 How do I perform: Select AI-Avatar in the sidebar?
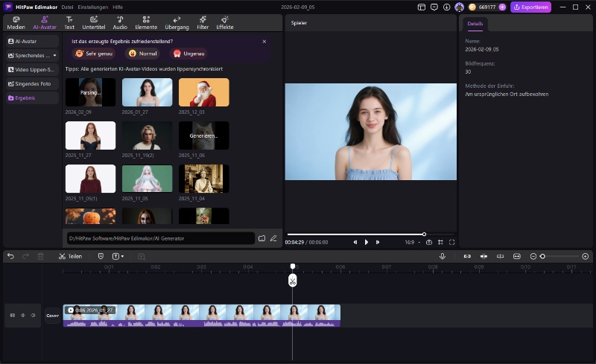pyautogui.click(x=32, y=41)
